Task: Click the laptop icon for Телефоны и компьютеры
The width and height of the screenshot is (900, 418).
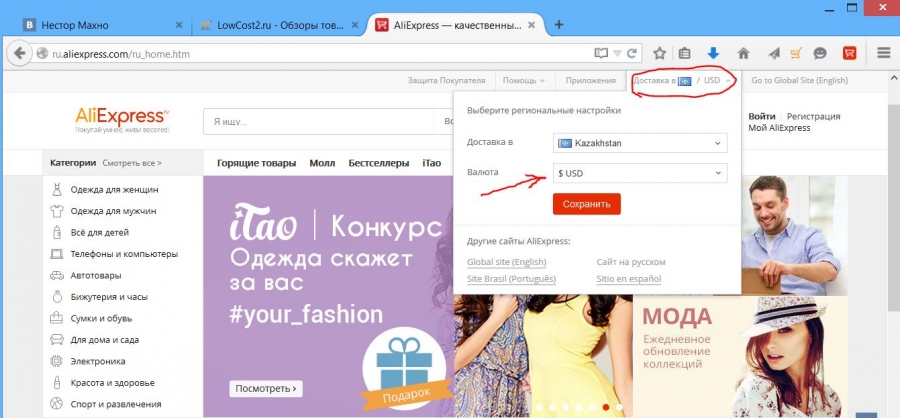Action: click(x=56, y=254)
